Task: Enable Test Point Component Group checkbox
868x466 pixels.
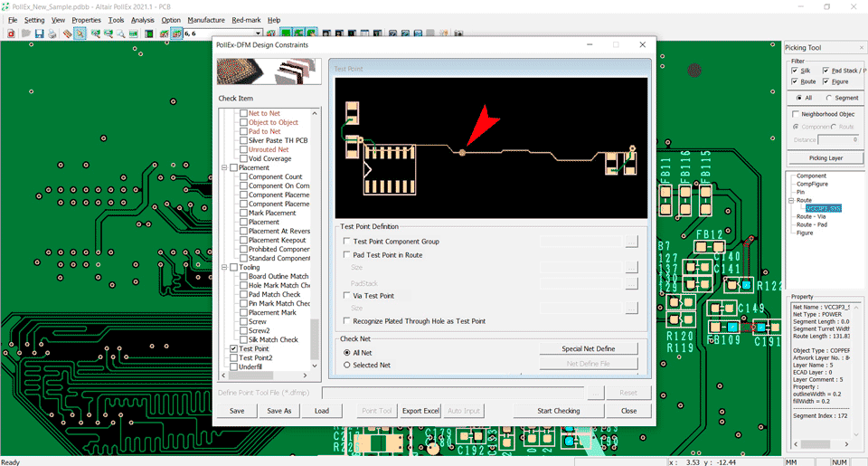Action: pos(346,241)
